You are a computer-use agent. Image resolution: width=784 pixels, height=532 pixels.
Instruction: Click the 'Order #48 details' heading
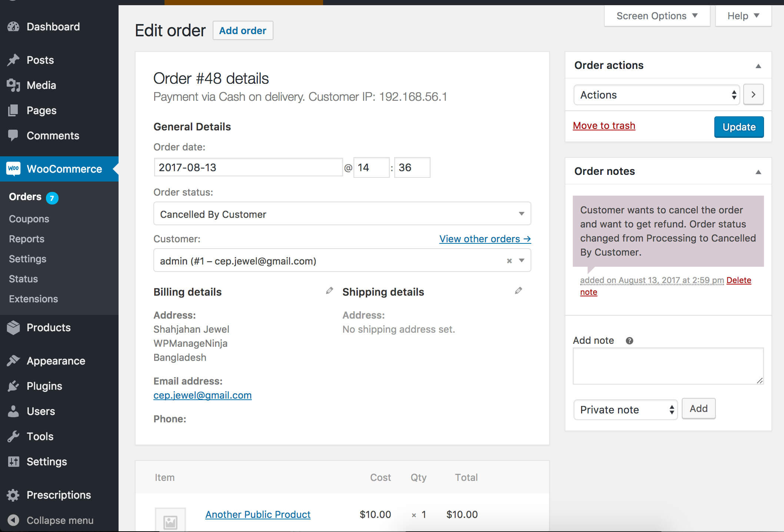tap(211, 79)
